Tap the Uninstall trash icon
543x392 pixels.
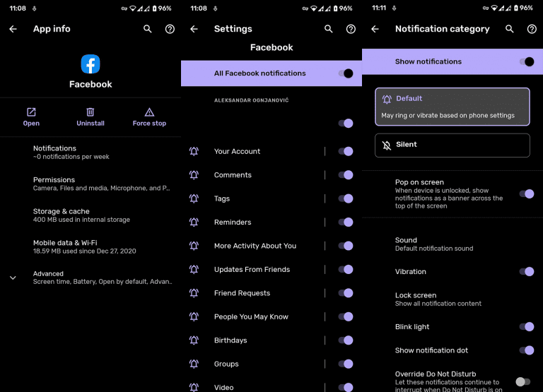90,112
